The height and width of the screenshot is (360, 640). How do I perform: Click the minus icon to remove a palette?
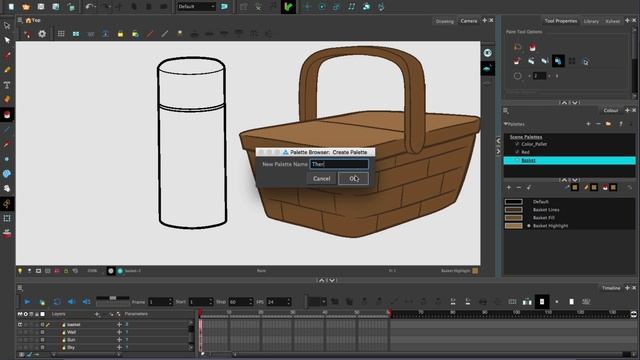point(598,124)
